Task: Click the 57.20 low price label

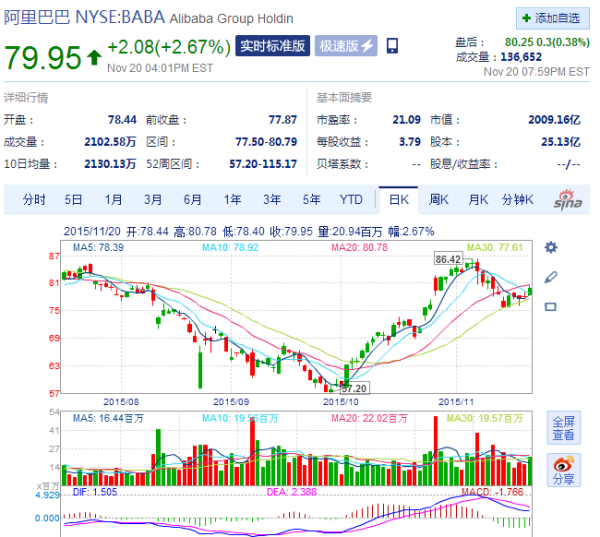Action: [x=354, y=388]
